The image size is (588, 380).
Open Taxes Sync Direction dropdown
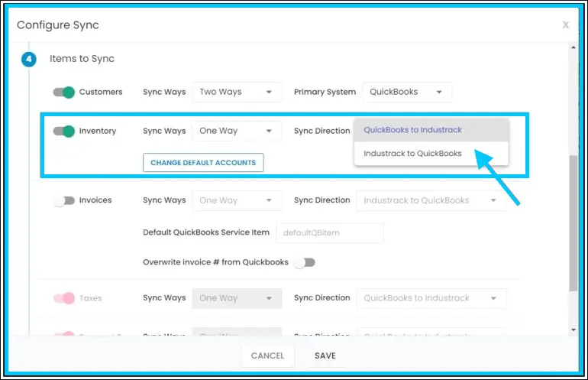pyautogui.click(x=431, y=298)
